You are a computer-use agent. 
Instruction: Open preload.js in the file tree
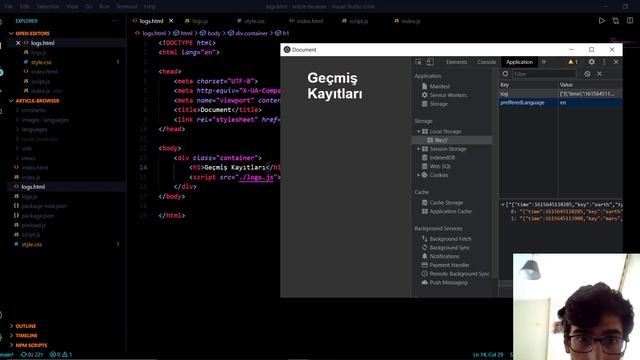point(33,225)
